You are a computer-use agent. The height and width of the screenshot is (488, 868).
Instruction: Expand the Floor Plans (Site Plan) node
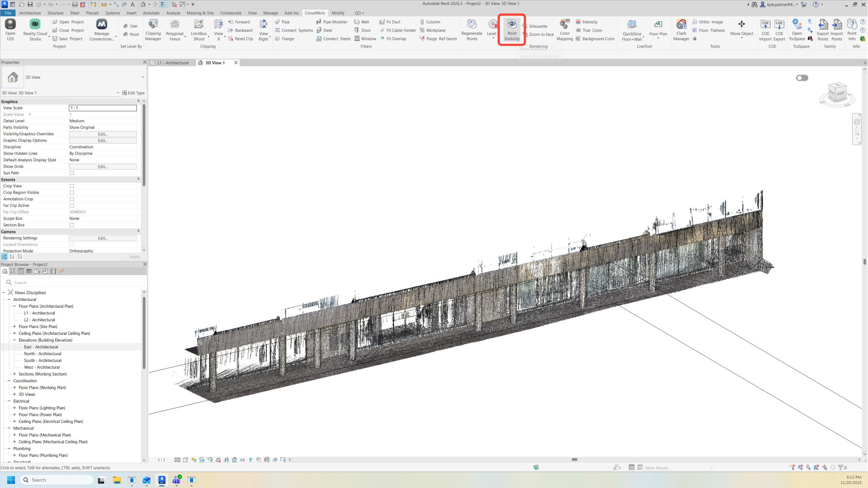point(15,327)
